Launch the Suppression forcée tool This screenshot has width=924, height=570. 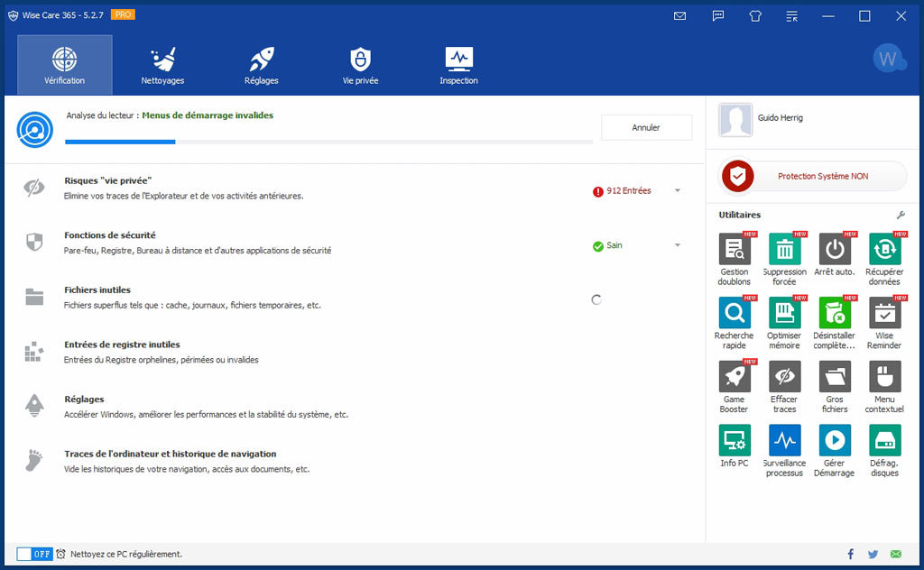[784, 249]
